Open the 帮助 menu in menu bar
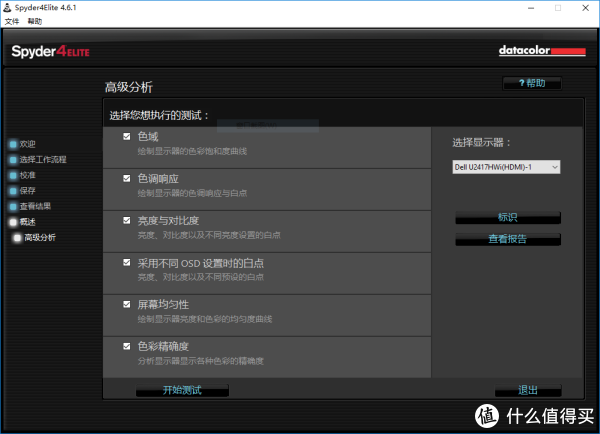Image resolution: width=600 pixels, height=434 pixels. [35, 21]
